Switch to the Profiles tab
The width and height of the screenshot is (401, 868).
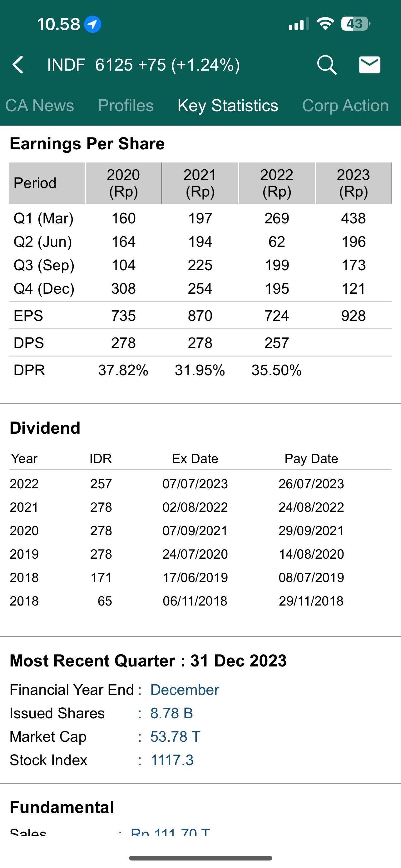(126, 106)
